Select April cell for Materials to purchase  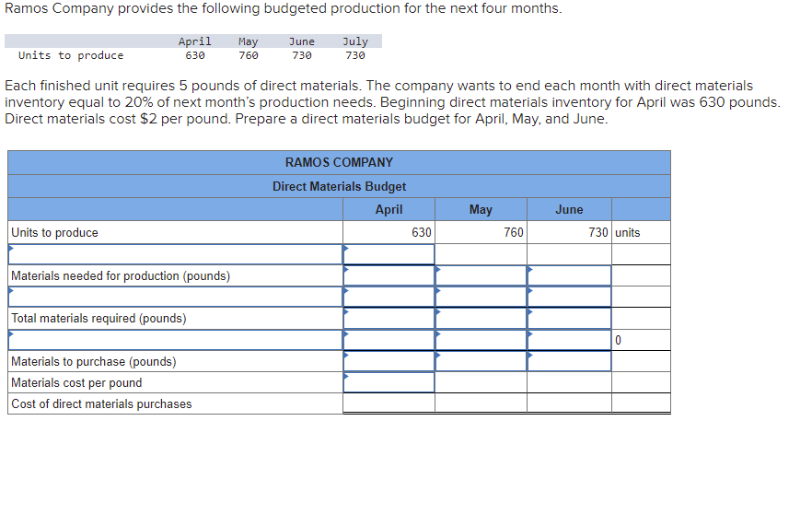coord(389,361)
